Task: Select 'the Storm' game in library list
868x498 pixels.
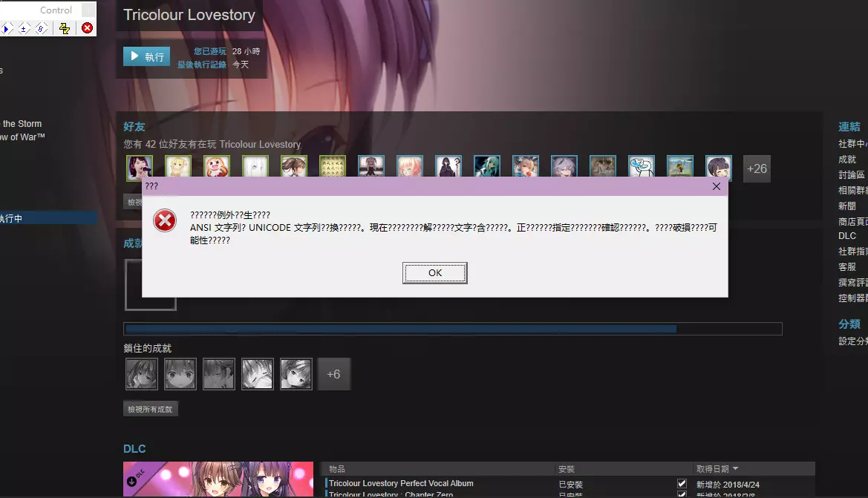Action: pos(22,124)
